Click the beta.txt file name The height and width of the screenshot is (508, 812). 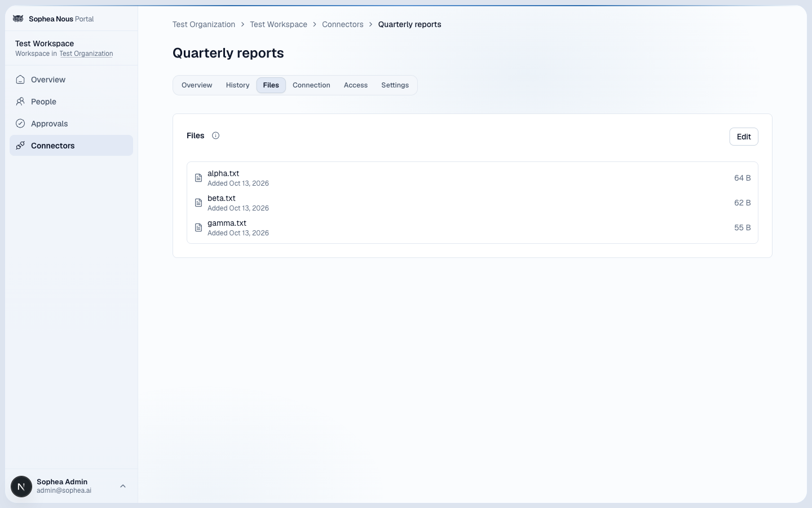point(222,198)
